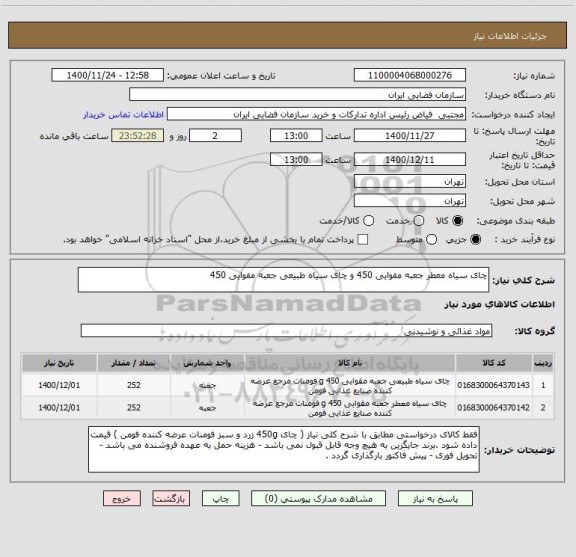Image resolution: width=576 pixels, height=557 pixels.
Task: Click item name چای سیاه معطر in row 2
Action: (x=350, y=408)
